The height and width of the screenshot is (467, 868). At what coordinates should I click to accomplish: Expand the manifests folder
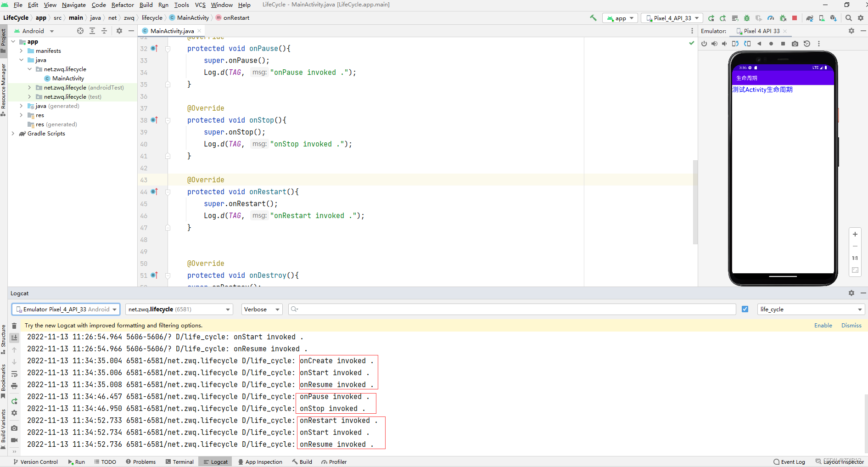pos(21,51)
